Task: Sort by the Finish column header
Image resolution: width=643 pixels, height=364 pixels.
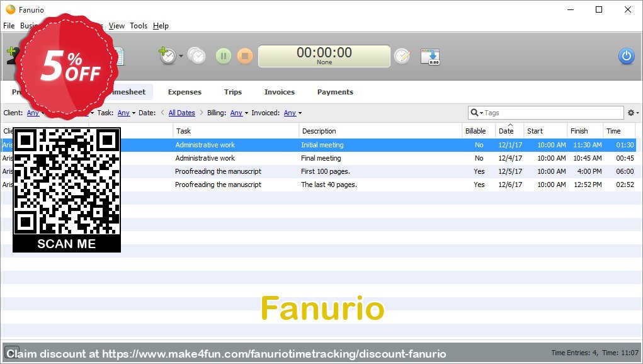Action: (x=585, y=131)
